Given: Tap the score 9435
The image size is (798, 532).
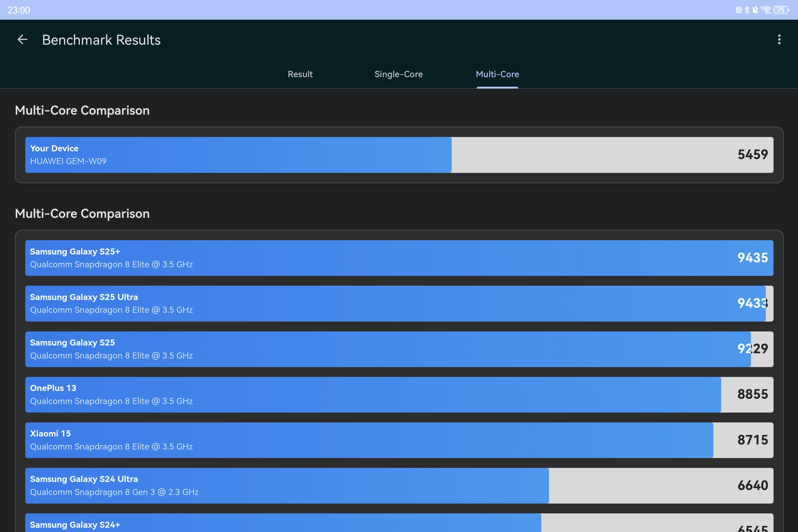Looking at the screenshot, I should click(753, 258).
